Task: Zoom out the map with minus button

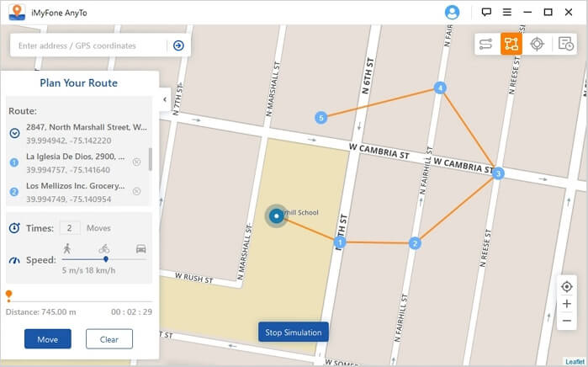Action: (567, 321)
